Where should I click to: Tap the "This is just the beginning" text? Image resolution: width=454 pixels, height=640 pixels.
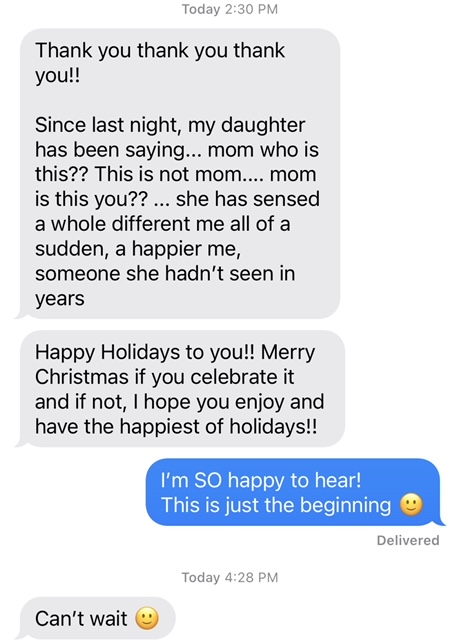[x=276, y=505]
